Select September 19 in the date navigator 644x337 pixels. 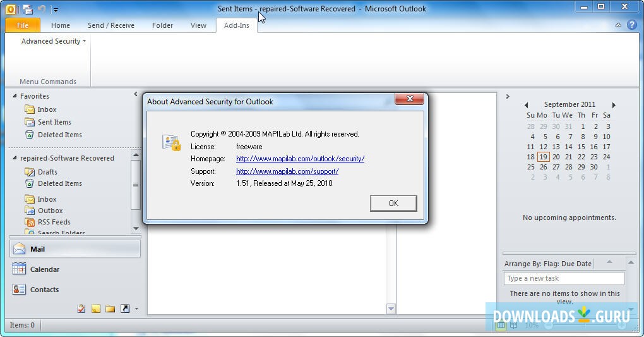543,157
